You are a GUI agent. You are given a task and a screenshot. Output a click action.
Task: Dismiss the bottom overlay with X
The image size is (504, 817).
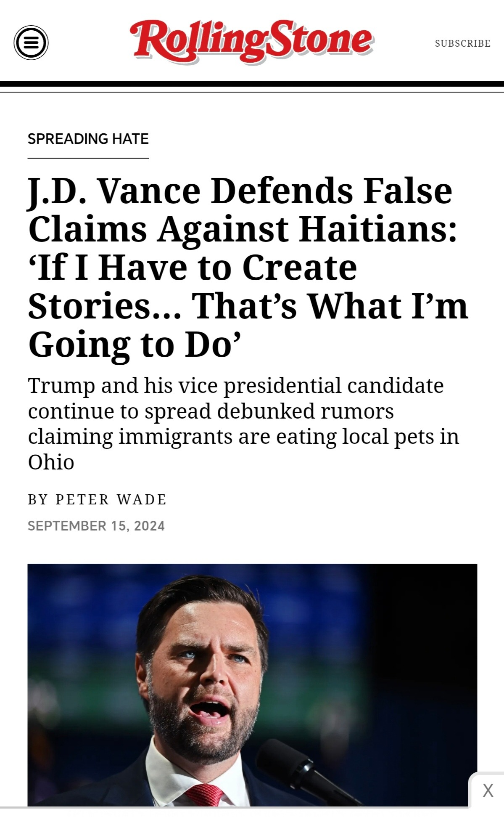(488, 790)
